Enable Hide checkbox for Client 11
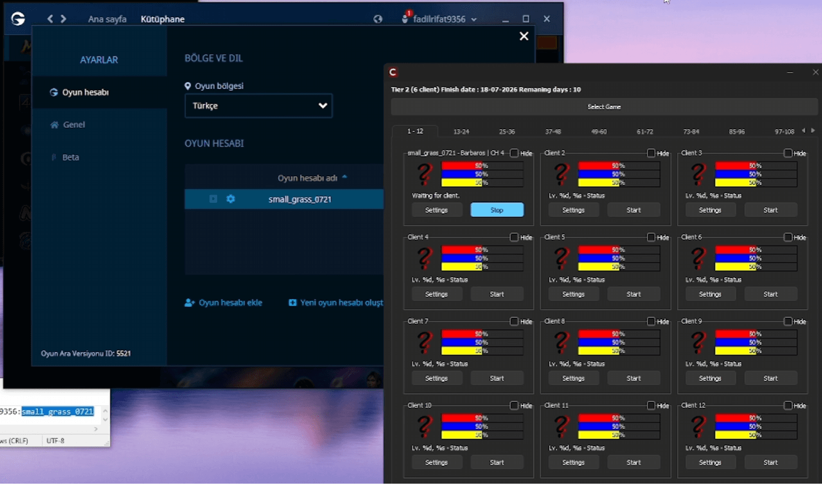This screenshot has width=822, height=504. point(651,405)
